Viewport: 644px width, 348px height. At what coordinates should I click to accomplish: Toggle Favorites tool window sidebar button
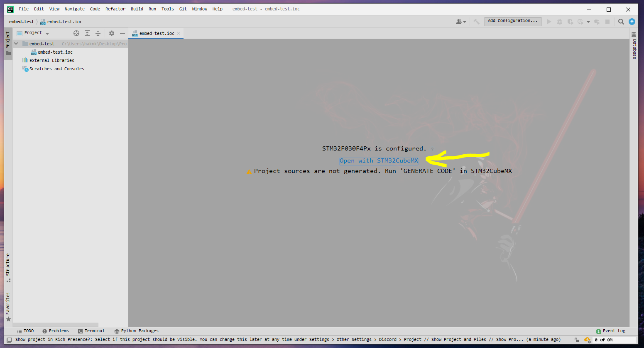[8, 307]
